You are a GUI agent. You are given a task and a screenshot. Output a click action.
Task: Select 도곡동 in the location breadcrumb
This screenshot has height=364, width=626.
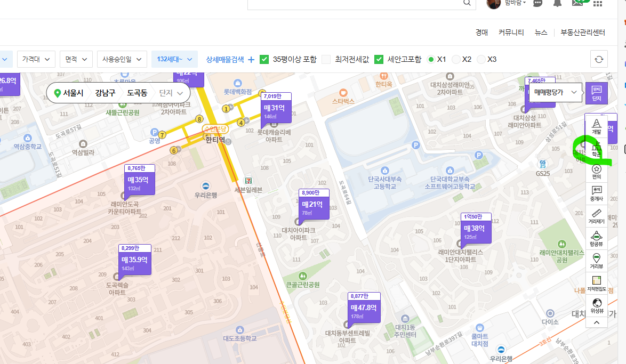(137, 93)
